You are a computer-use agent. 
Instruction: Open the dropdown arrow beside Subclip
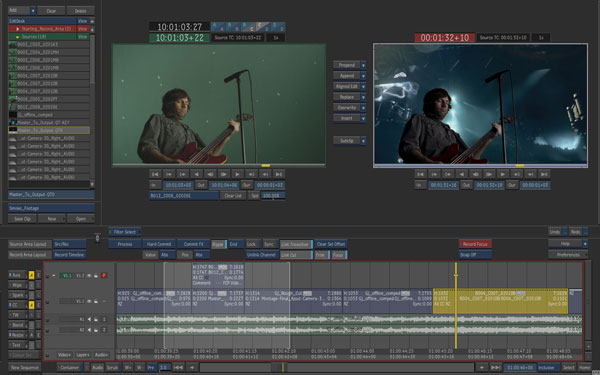tap(363, 140)
